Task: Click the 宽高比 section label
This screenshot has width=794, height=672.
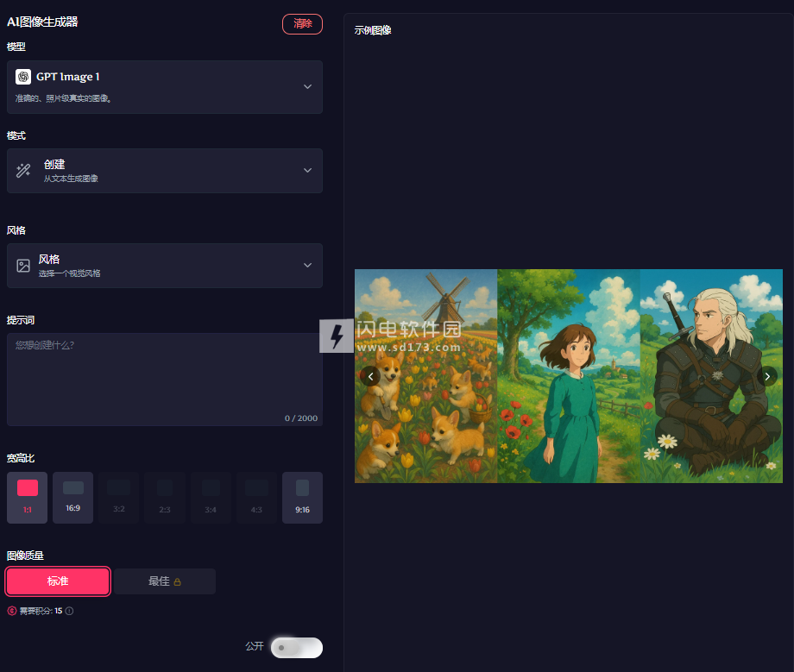Action: 21,458
